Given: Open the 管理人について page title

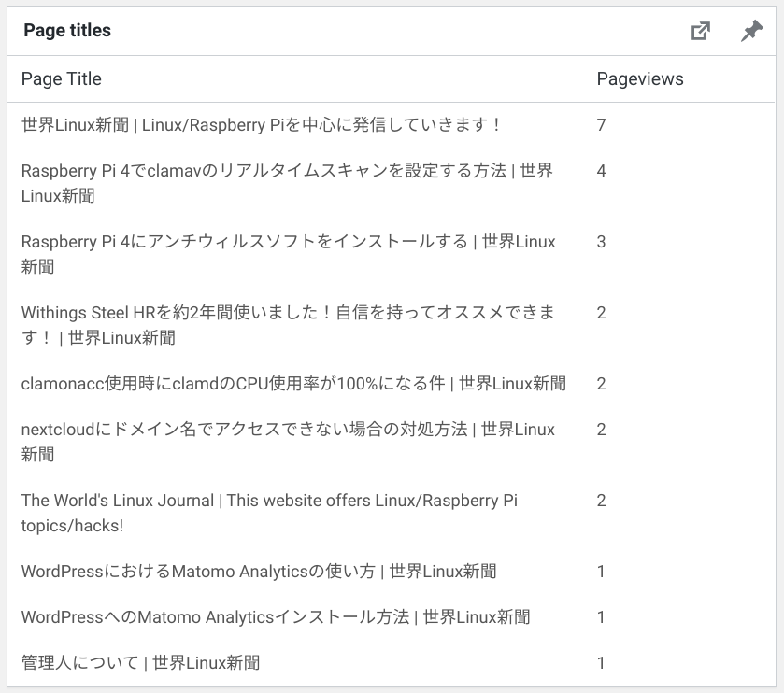Looking at the screenshot, I should (x=140, y=663).
